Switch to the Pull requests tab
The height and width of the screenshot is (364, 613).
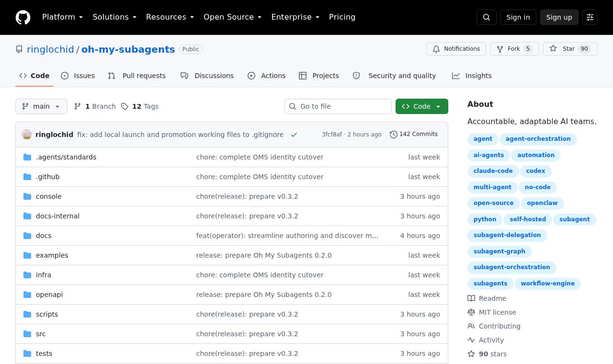coord(137,76)
